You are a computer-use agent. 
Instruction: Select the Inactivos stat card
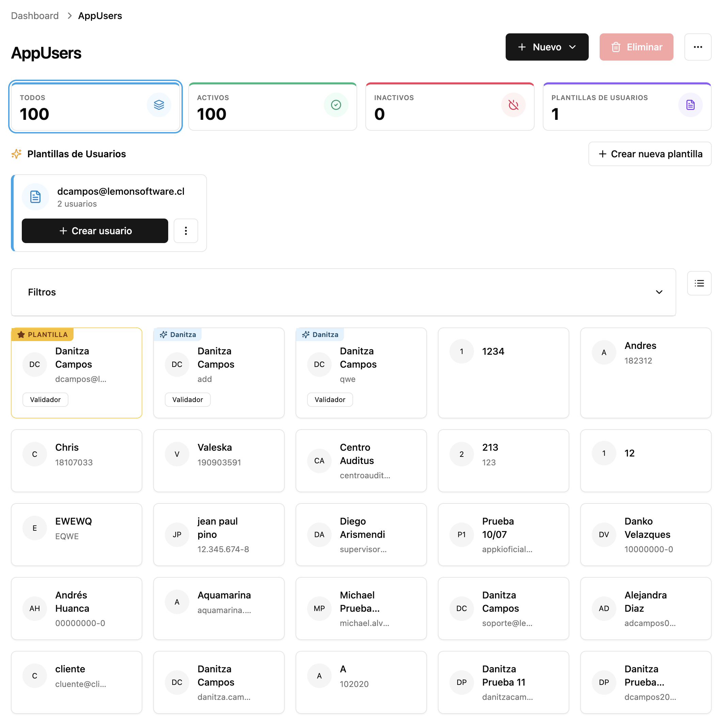tap(449, 107)
